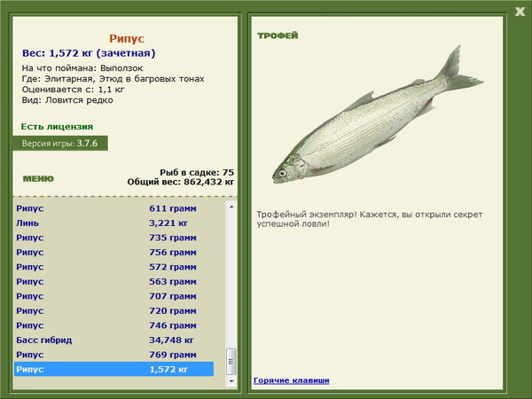The width and height of the screenshot is (532, 399).
Task: Click the trophy fish image
Action: [x=378, y=114]
